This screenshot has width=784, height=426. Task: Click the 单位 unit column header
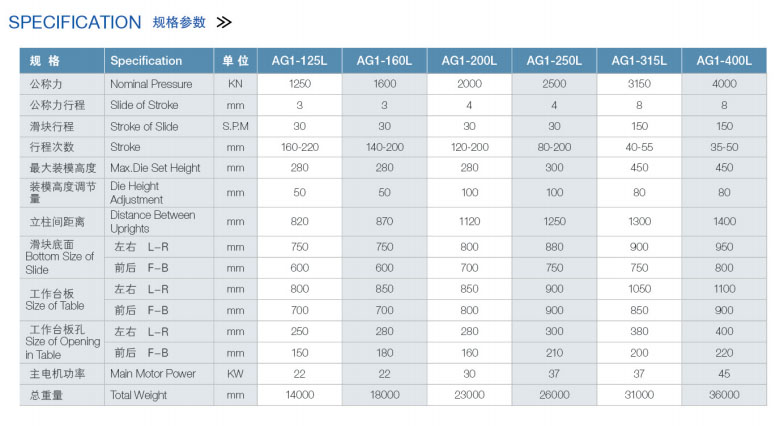[235, 60]
